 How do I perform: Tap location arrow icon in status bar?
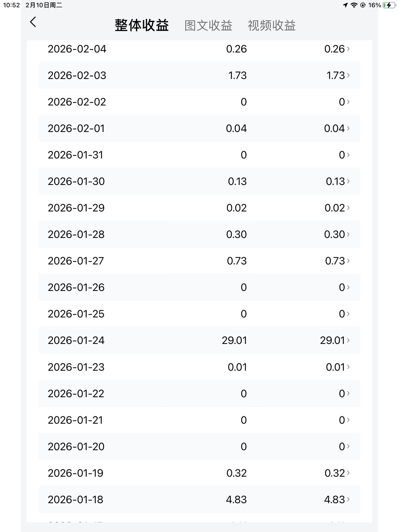[345, 5]
